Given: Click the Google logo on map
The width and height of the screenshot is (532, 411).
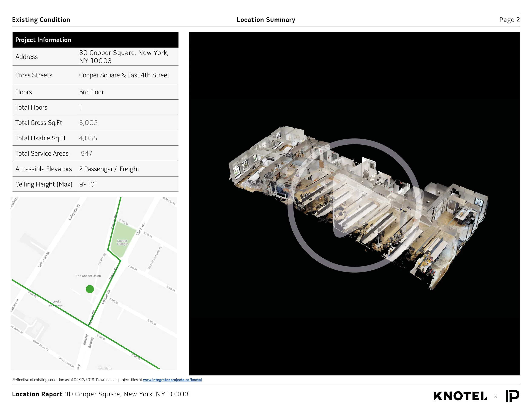Looking at the screenshot, I should pyautogui.click(x=105, y=368).
